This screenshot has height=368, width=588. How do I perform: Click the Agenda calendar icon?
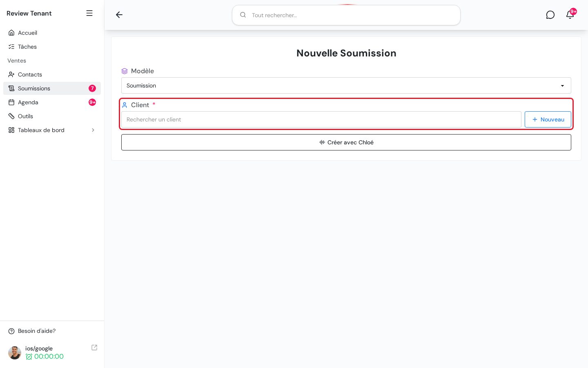click(11, 102)
